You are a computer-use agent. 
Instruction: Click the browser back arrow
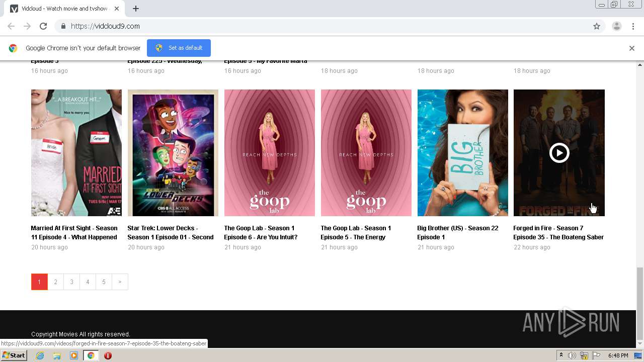11,26
